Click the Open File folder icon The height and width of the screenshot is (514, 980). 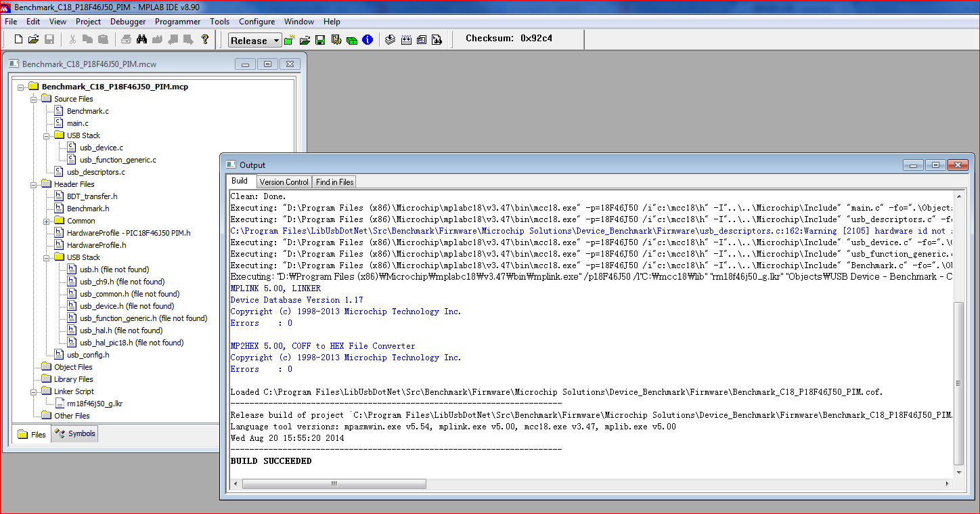point(34,39)
